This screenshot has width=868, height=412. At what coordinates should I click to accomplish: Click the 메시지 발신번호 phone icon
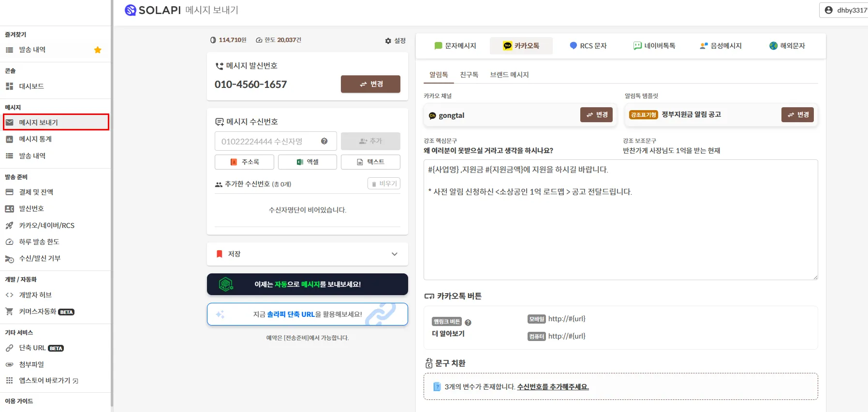[220, 66]
